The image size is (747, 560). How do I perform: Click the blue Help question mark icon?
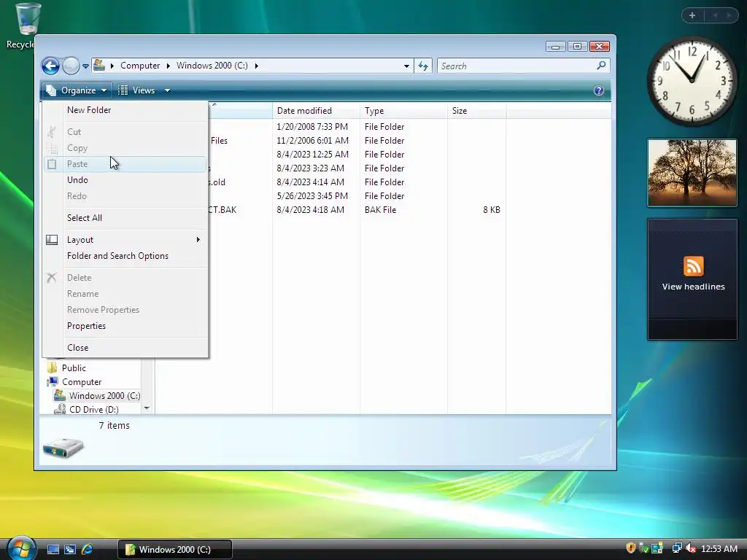599,90
